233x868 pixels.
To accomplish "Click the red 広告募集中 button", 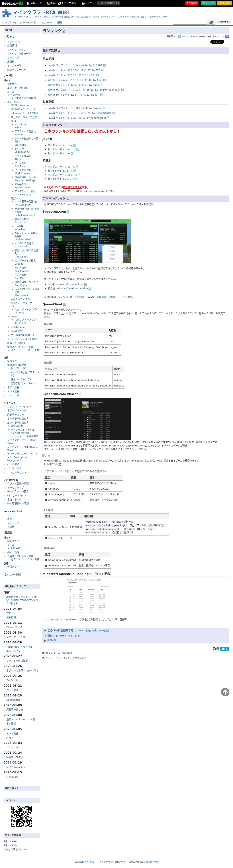I will [x=192, y=3].
